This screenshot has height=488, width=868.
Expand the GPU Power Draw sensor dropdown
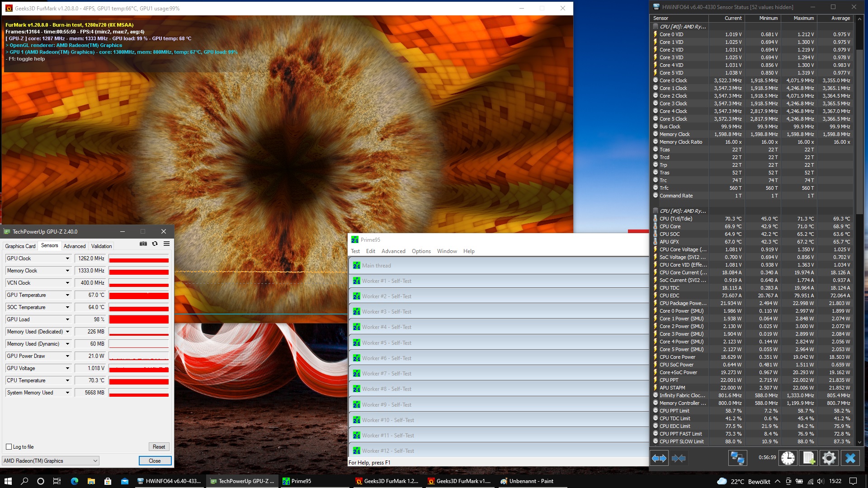[x=68, y=356]
